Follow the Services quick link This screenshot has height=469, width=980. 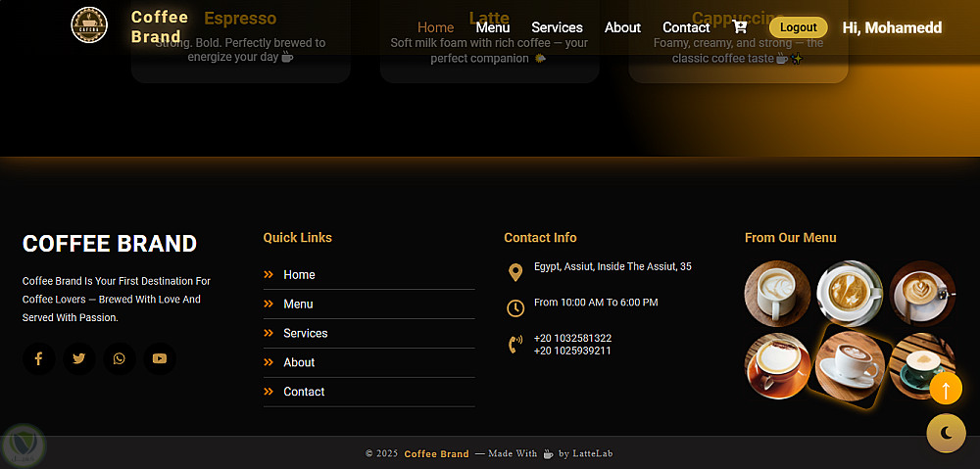click(x=306, y=334)
